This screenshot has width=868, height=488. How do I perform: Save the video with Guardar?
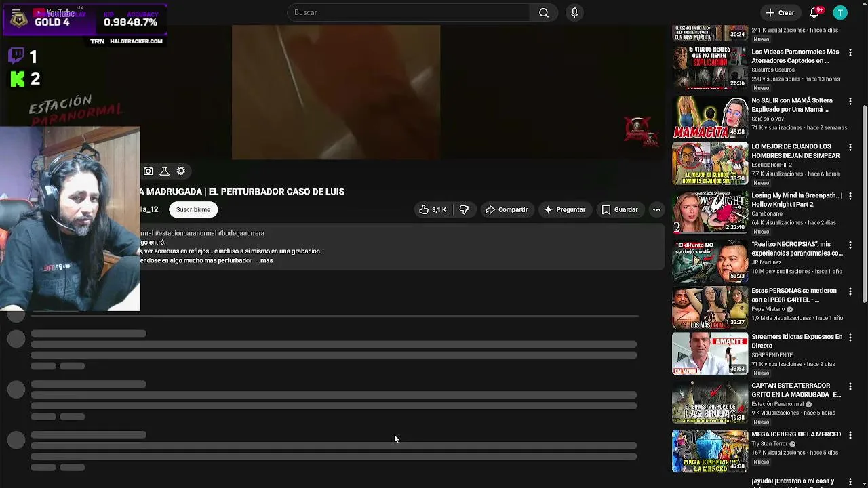tap(620, 210)
